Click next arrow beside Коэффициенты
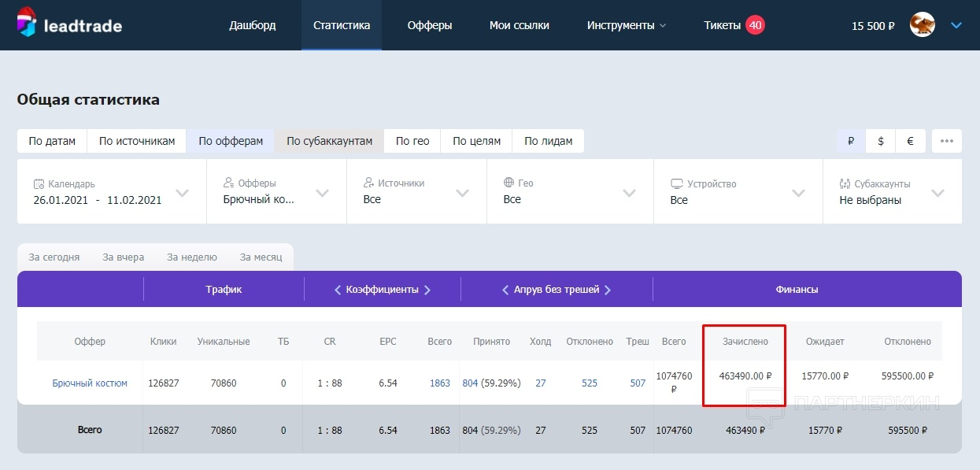This screenshot has height=470, width=980. [427, 290]
